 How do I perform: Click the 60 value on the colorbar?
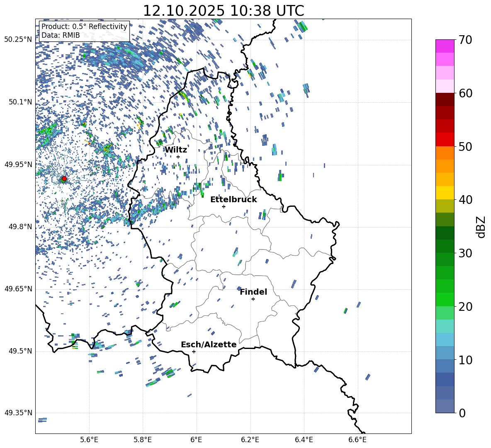pyautogui.click(x=465, y=93)
